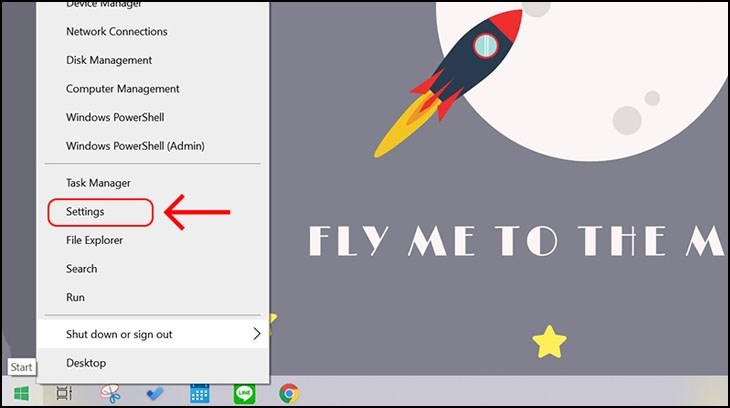The width and height of the screenshot is (730, 408).
Task: Open the Run dialog entry
Action: pos(75,297)
